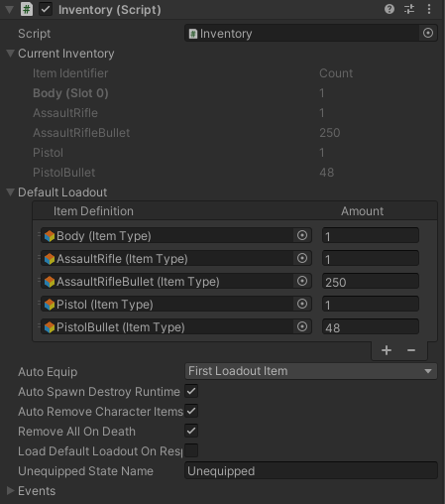Collapse the Current Inventory foldout

(11, 54)
